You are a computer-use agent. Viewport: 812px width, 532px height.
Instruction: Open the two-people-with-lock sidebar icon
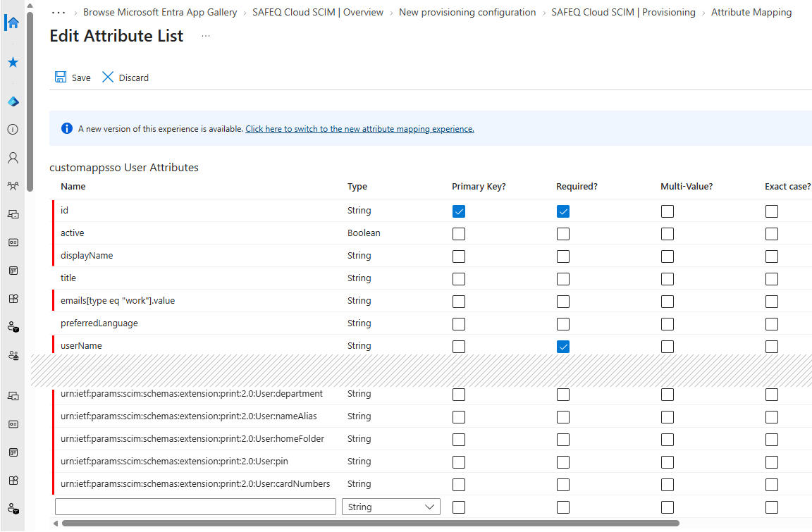[13, 355]
